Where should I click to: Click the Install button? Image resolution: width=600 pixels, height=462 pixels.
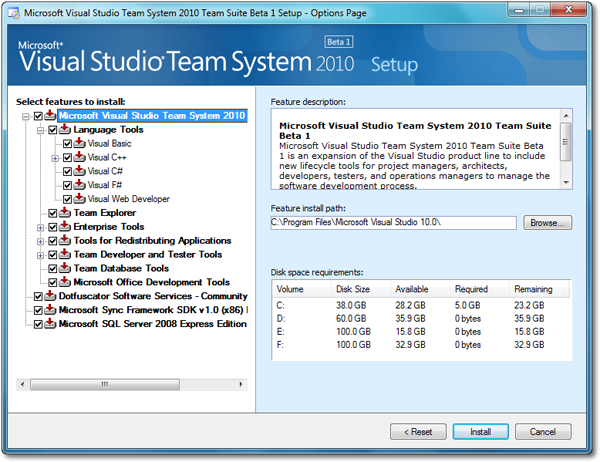481,432
